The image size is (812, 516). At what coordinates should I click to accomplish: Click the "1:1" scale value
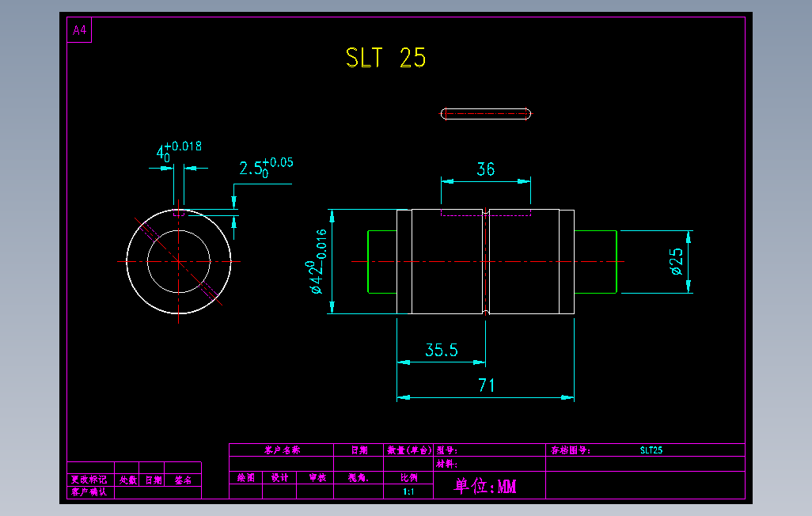tap(408, 491)
